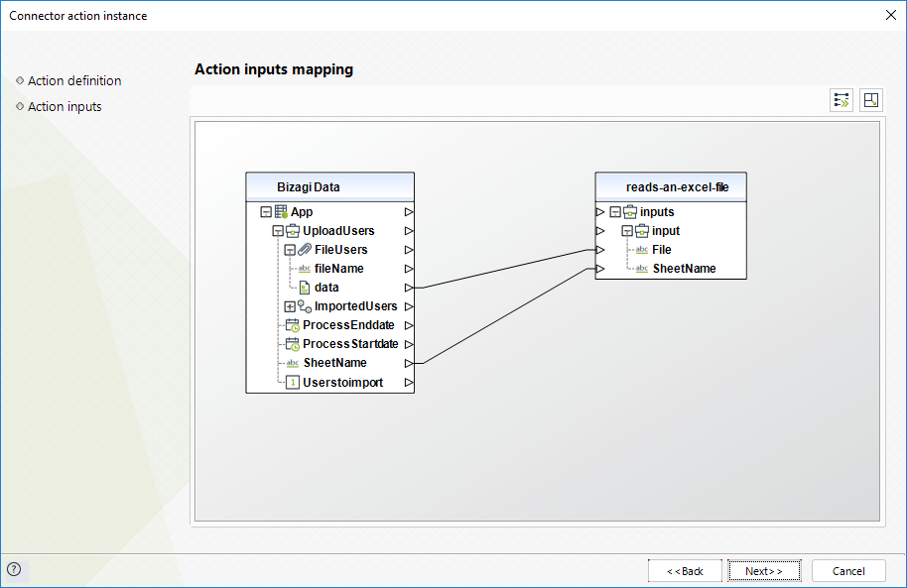Click the output arrow beside Bizagi SheetName

tap(409, 363)
